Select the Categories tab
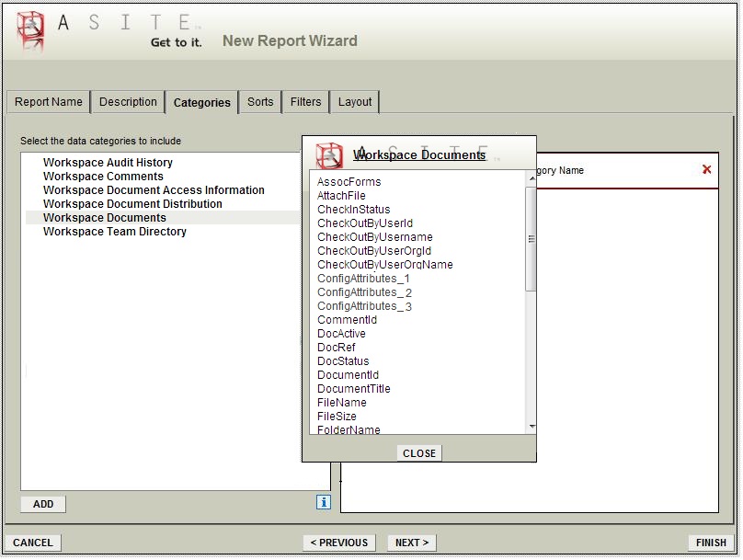This screenshot has height=560, width=743. coord(202,102)
